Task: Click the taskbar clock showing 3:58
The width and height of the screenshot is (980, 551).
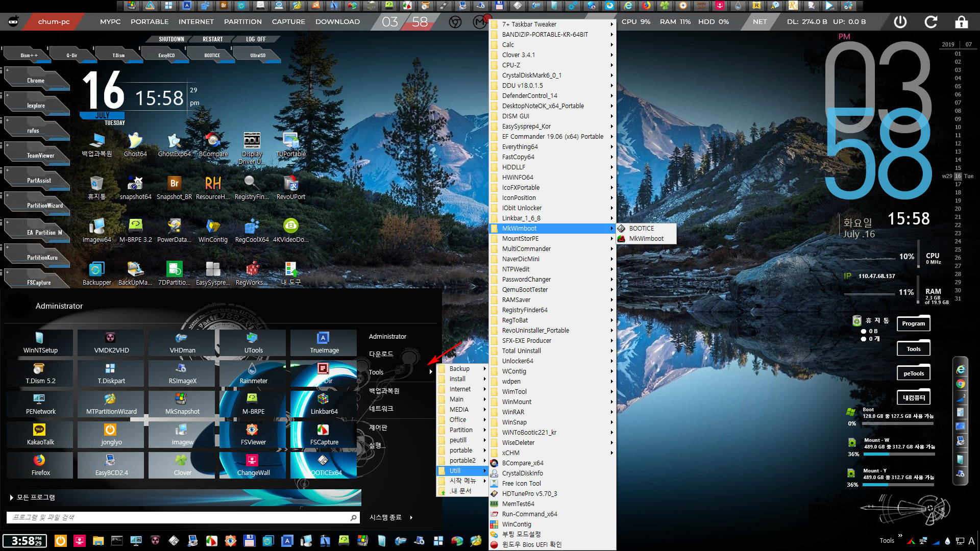Action: (x=24, y=541)
